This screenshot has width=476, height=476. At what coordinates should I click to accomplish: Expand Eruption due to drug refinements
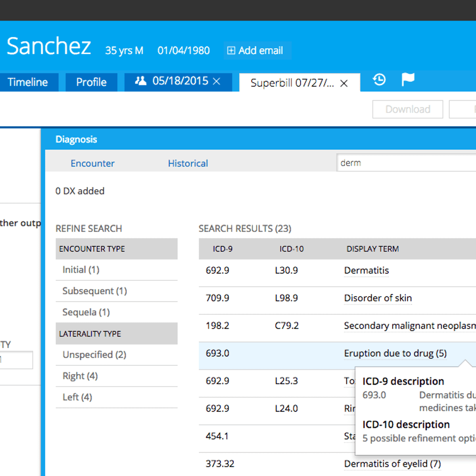(395, 353)
